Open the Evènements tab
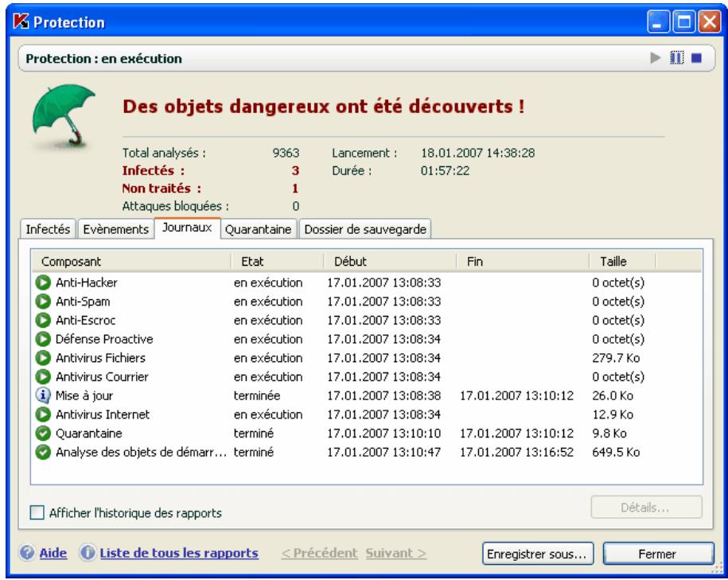Viewport: 728px width, 580px height. click(115, 229)
